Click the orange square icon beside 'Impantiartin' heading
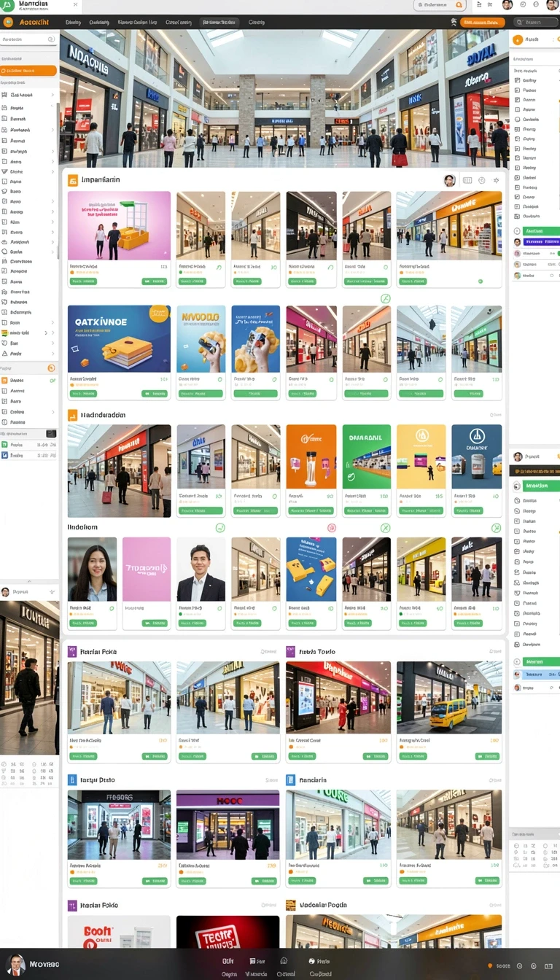The width and height of the screenshot is (560, 980). click(73, 179)
